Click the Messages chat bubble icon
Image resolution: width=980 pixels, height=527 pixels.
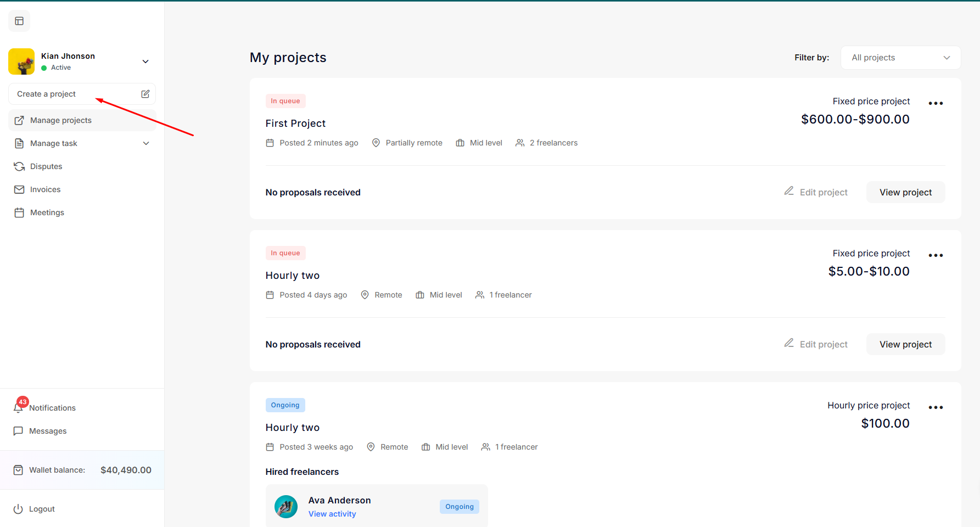point(18,431)
